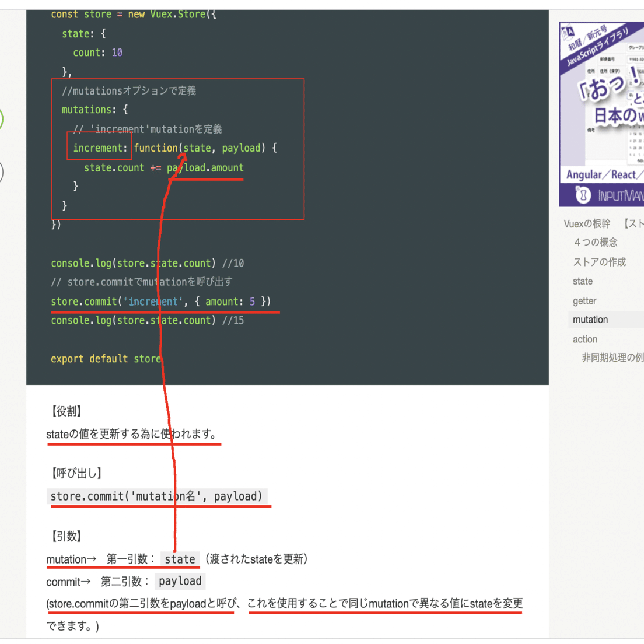Click the green circular button on the left edge
This screenshot has width=644, height=644.
pos(1,118)
